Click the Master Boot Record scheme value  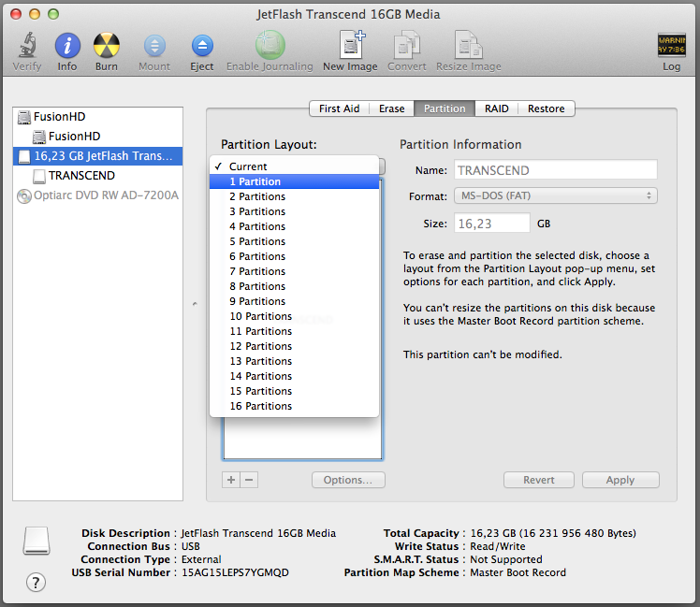tap(518, 572)
